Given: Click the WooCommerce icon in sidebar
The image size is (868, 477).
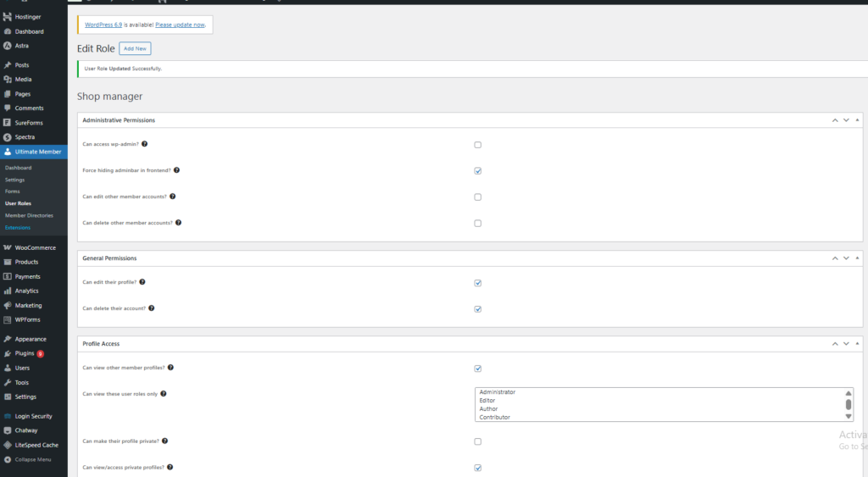Looking at the screenshot, I should pos(8,248).
